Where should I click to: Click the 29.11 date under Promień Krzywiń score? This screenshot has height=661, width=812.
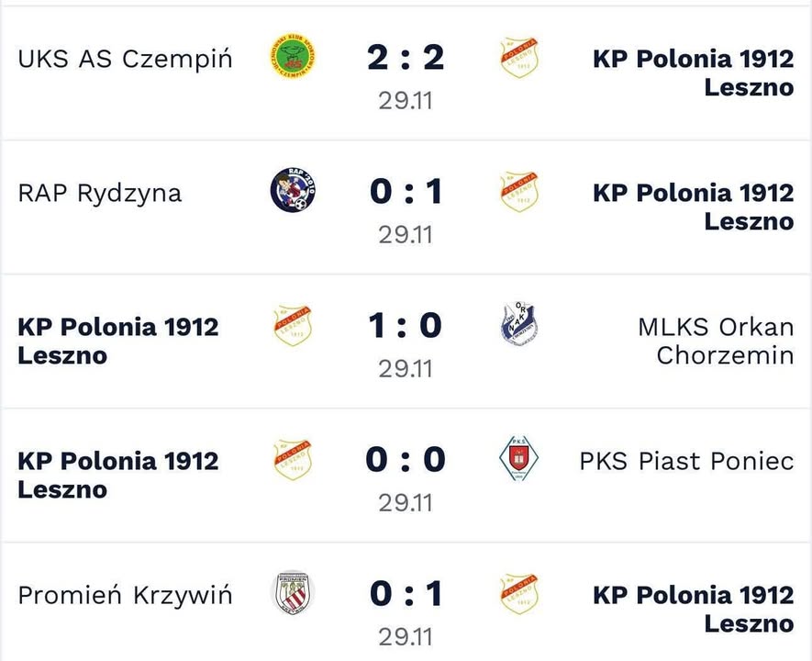406,636
